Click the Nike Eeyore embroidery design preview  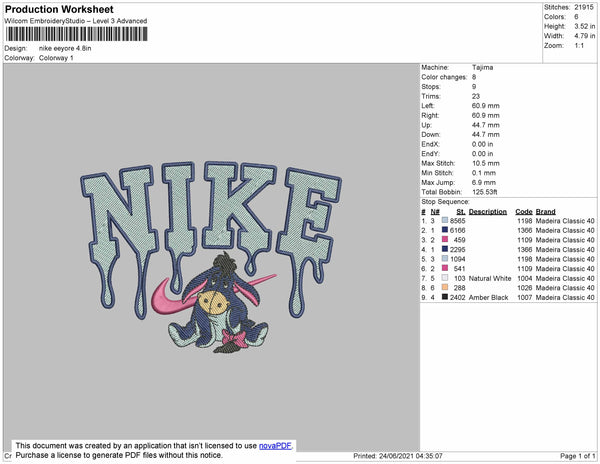211,257
